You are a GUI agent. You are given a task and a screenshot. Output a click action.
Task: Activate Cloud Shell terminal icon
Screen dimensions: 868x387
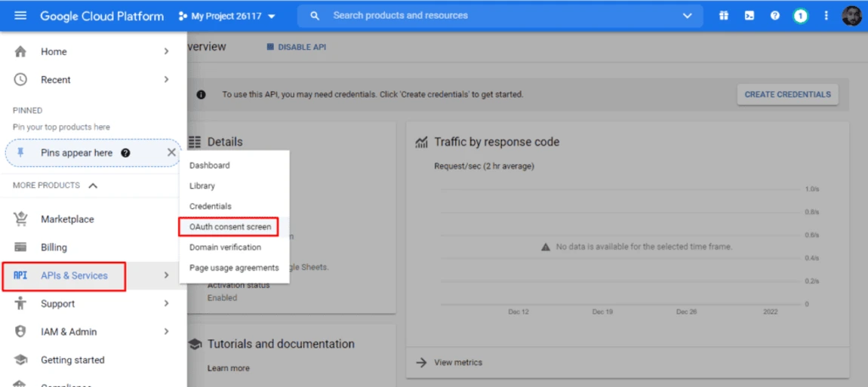point(749,16)
